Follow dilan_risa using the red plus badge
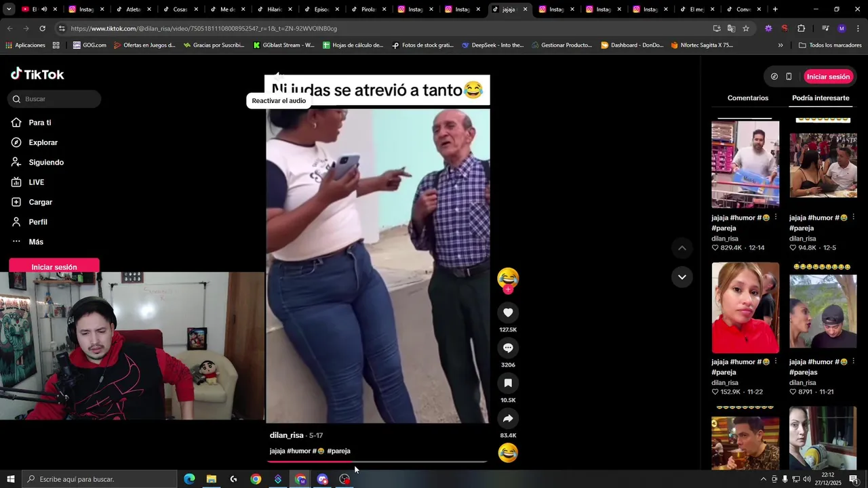Screen dimensions: 868x488 [x=508, y=289]
